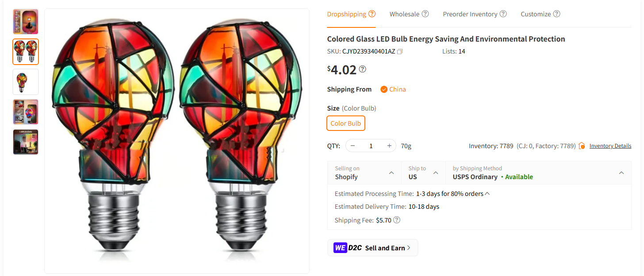Click the Preorder Inventory help icon
This screenshot has width=644, height=276.
[x=503, y=14]
